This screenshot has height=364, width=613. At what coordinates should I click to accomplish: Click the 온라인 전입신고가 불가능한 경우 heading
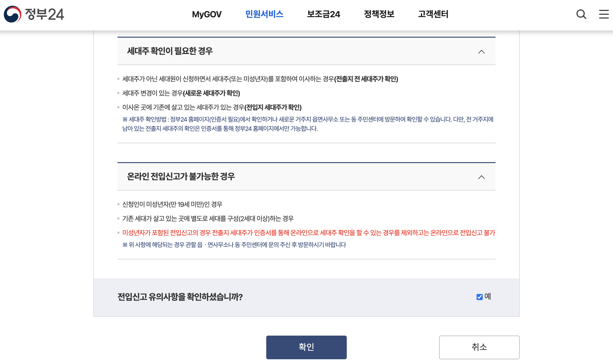click(x=181, y=176)
